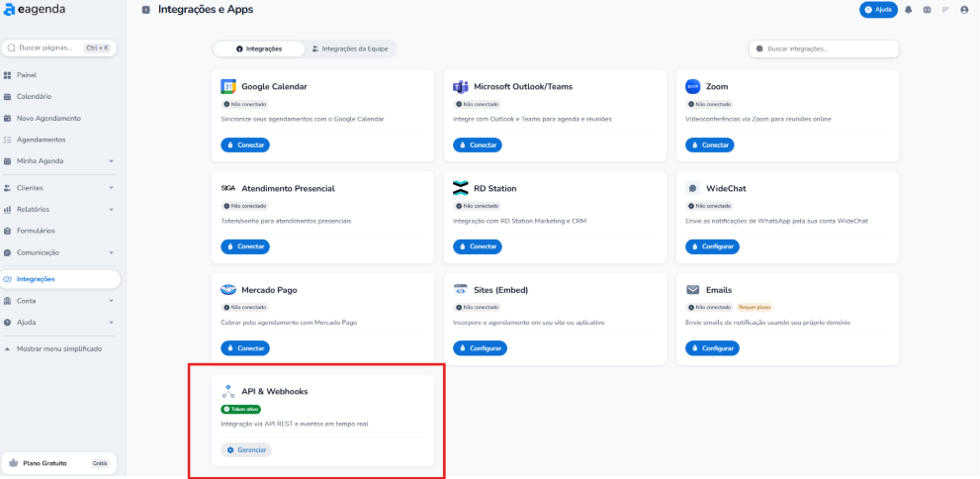Screen dimensions: 980x479
Task: Click Conectar for Google Calendar
Action: pyautogui.click(x=245, y=145)
